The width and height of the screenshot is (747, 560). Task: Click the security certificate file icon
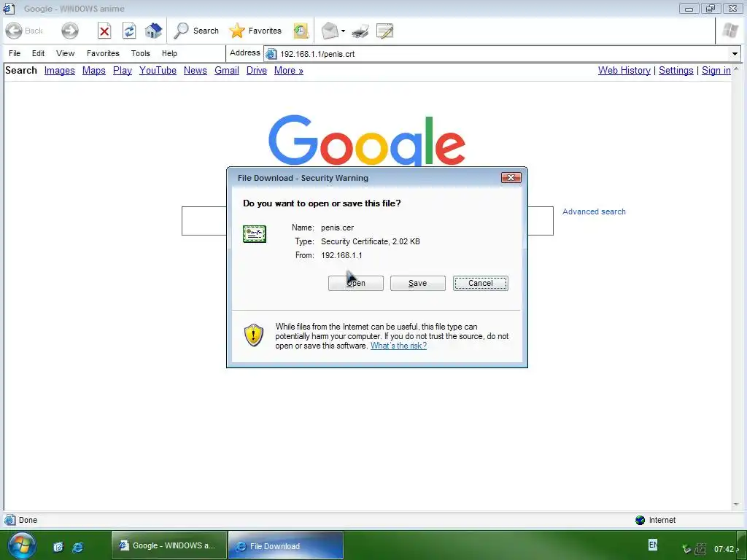(255, 234)
